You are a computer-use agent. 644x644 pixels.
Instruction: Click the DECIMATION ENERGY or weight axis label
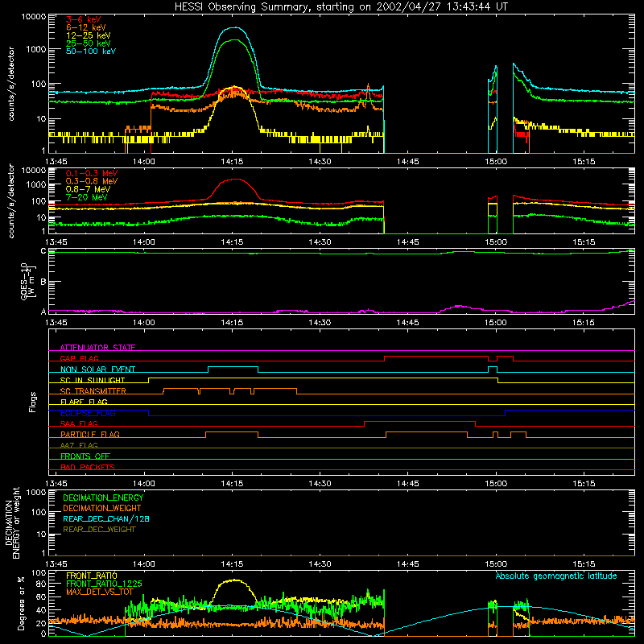coord(12,522)
